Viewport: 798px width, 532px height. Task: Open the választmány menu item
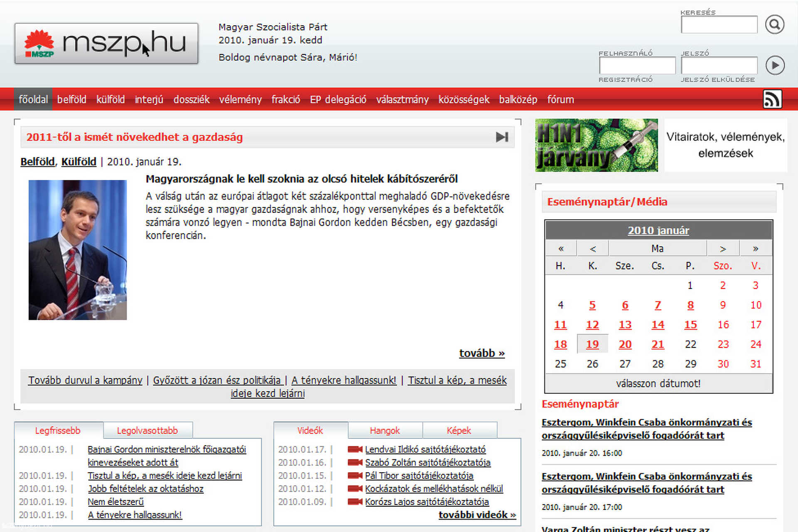tap(402, 99)
